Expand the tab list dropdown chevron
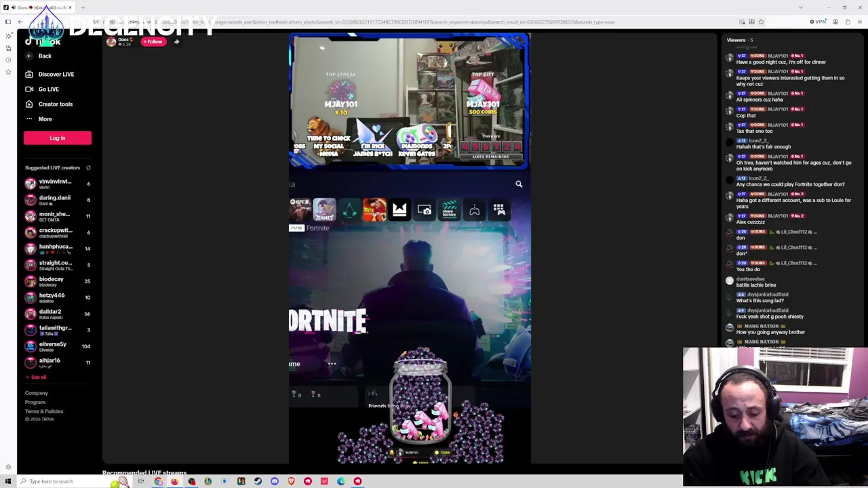Viewport: 868px width, 488px height. click(x=801, y=7)
